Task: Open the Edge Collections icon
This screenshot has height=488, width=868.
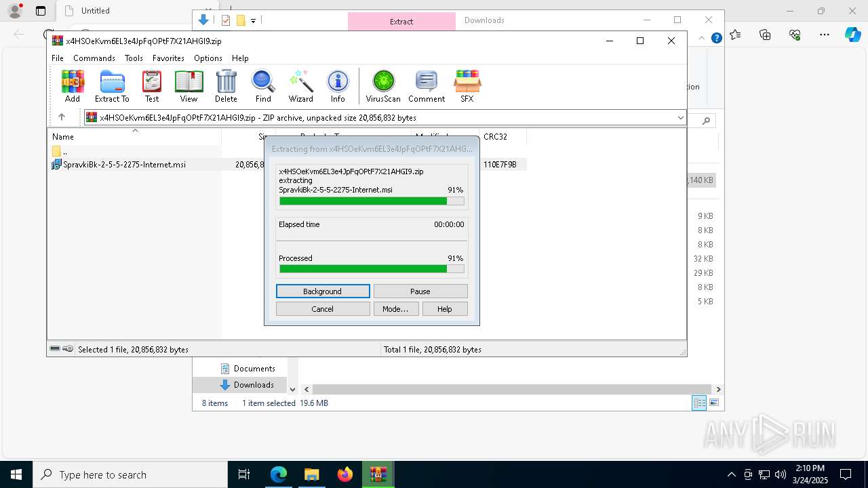Action: tap(766, 35)
